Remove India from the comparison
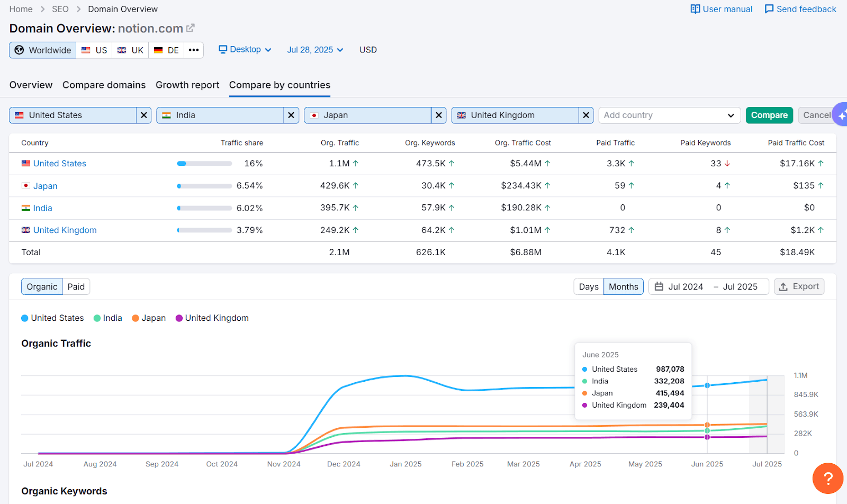 pos(291,115)
